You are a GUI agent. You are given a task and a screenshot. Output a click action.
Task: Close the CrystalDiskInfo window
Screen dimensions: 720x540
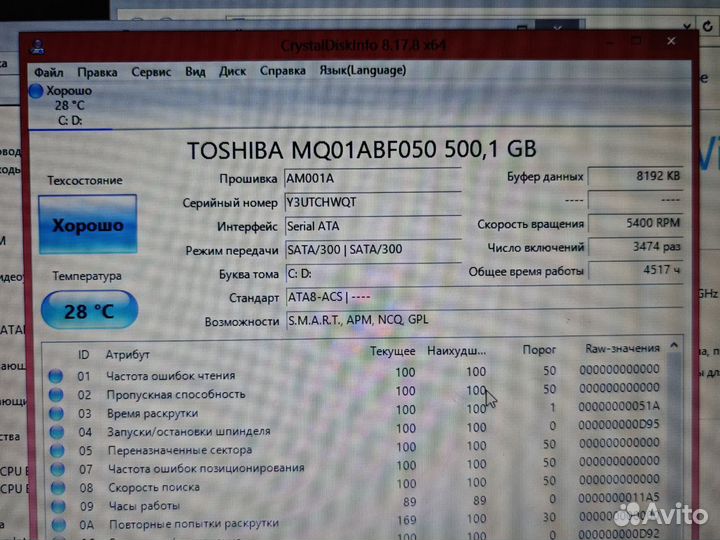(x=671, y=41)
